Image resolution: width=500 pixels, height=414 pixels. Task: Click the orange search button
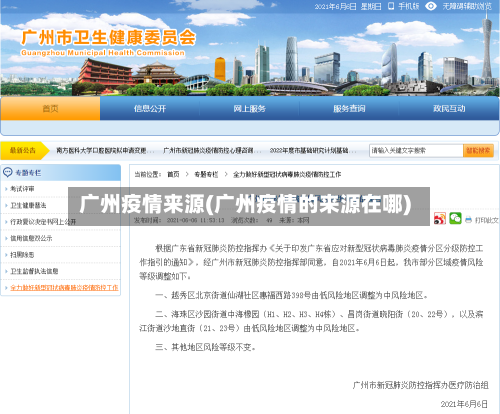click(x=478, y=151)
